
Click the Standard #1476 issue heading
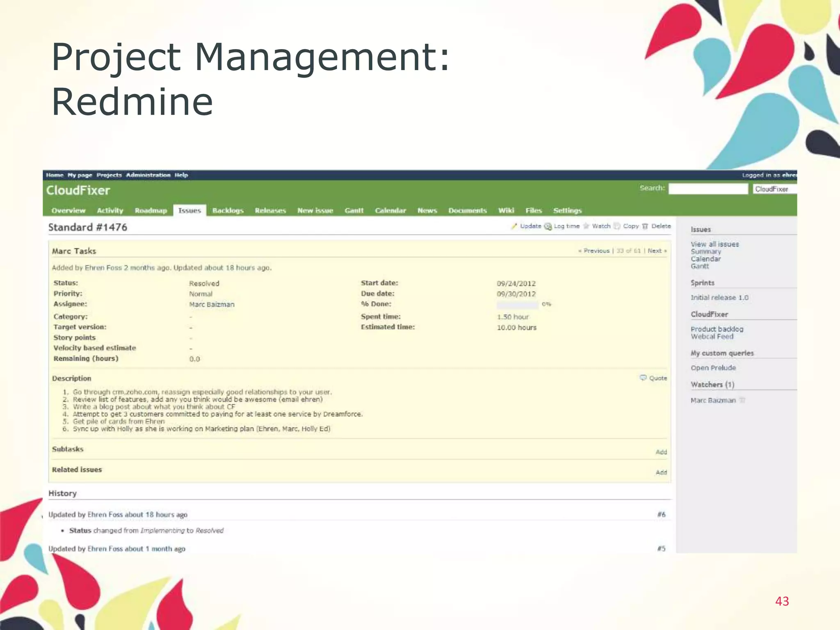(x=88, y=227)
